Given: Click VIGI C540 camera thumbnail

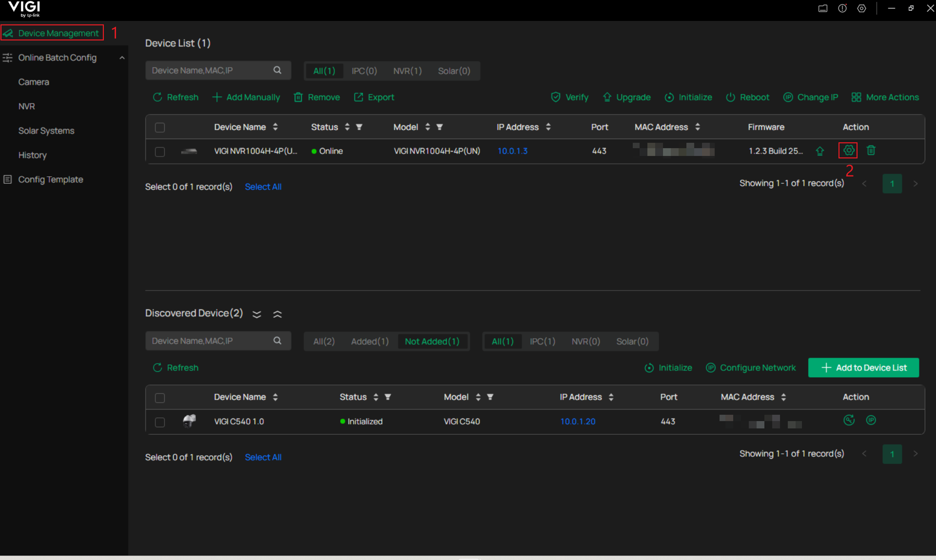Looking at the screenshot, I should click(x=189, y=421).
